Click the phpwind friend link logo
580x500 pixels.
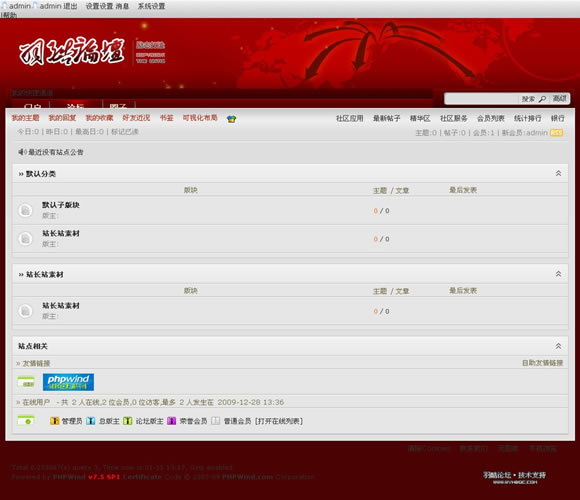point(68,382)
